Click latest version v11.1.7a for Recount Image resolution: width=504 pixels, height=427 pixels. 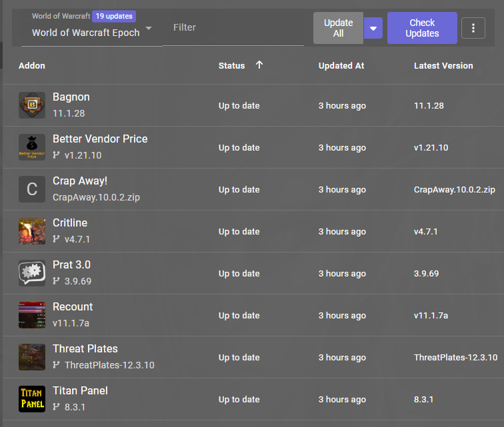[431, 316]
